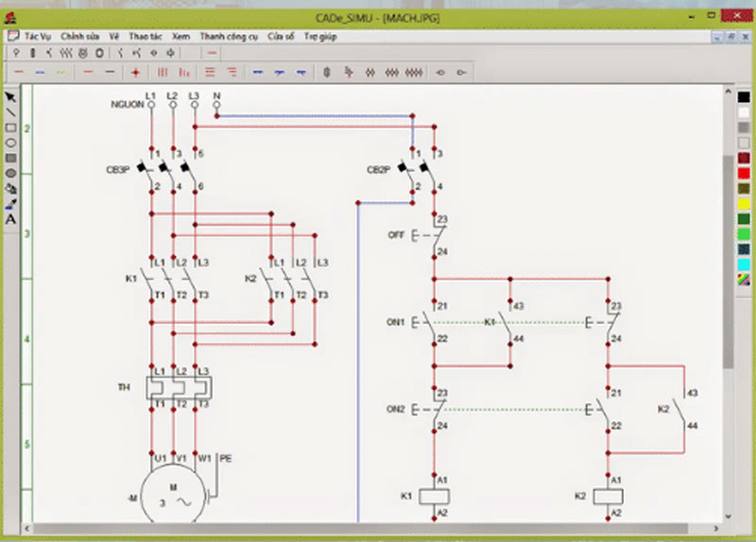Select the filled rectangle drawing tool
The height and width of the screenshot is (542, 756).
(x=10, y=158)
